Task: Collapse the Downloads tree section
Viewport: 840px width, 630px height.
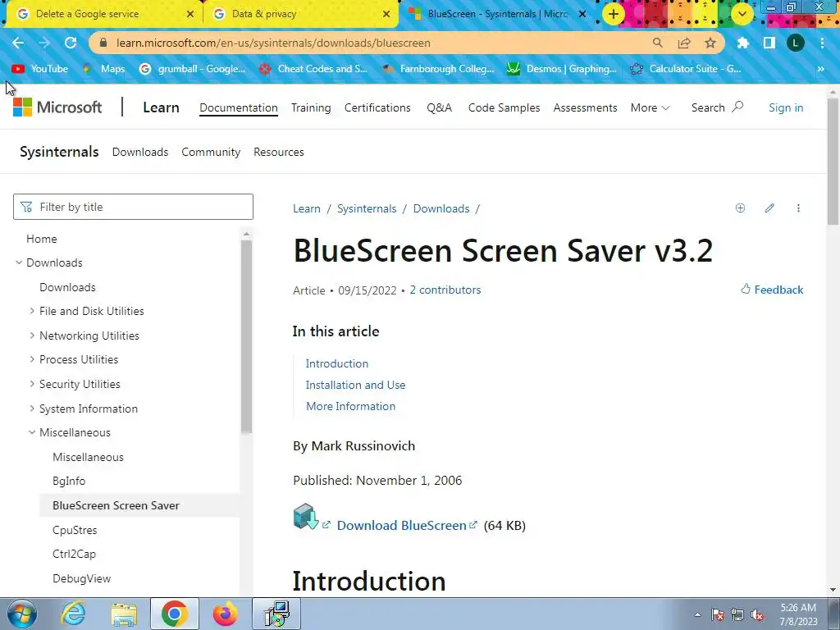Action: (x=19, y=262)
